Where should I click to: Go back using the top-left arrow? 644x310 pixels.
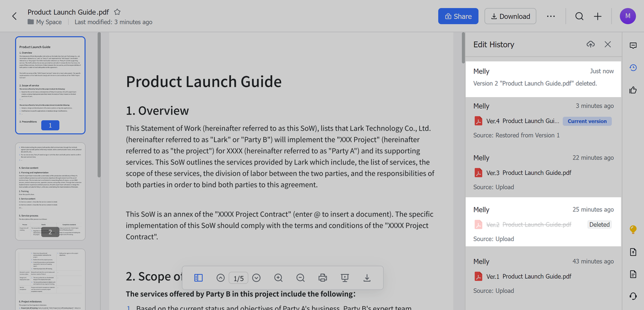[14, 16]
